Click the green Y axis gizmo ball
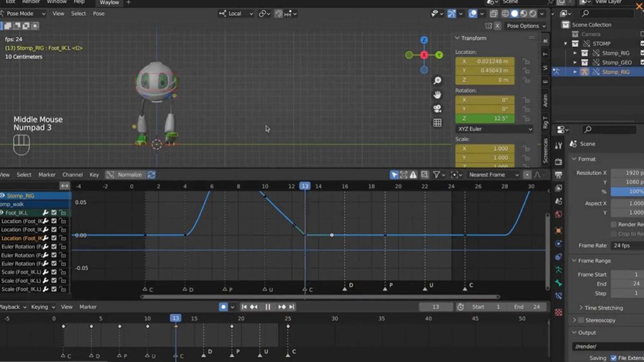This screenshot has height=362, width=644. (439, 55)
